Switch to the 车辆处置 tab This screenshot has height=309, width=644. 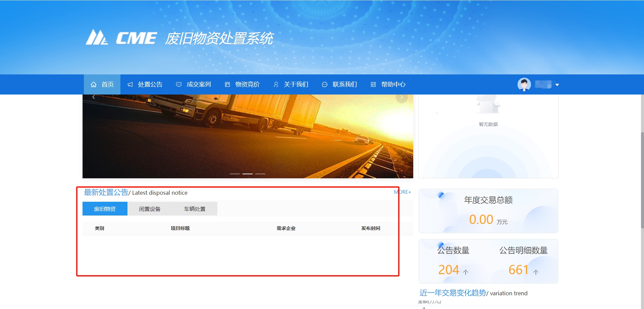coord(195,209)
